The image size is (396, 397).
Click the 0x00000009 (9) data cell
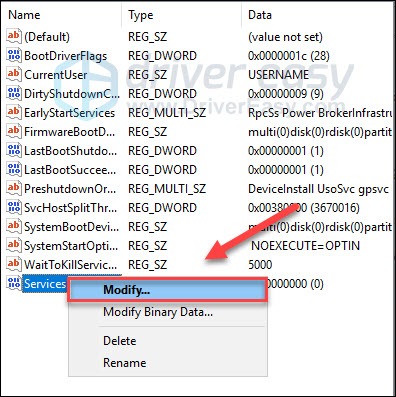coord(286,94)
